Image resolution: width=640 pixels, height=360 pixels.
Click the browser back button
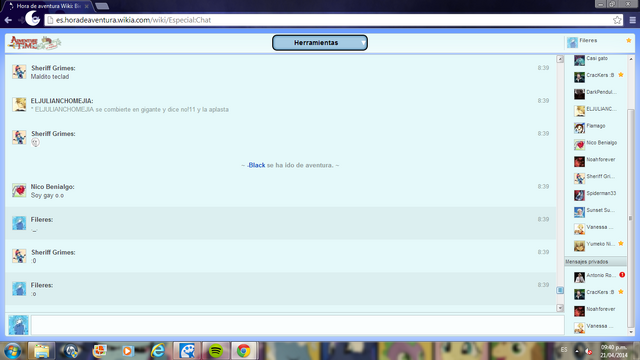coord(8,20)
